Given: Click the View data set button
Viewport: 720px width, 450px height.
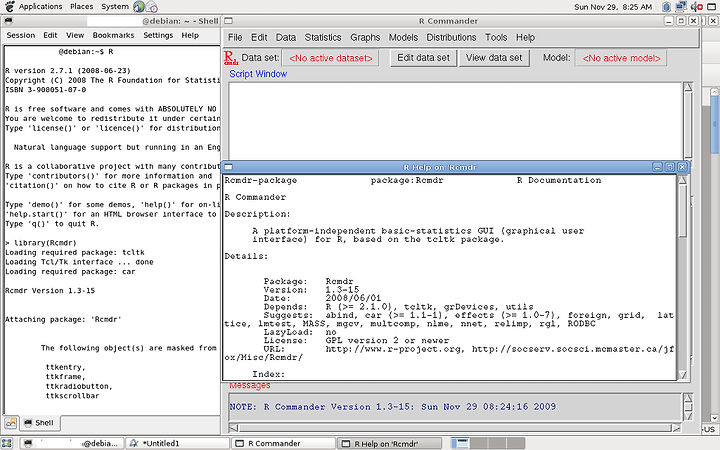Looking at the screenshot, I should [x=494, y=58].
